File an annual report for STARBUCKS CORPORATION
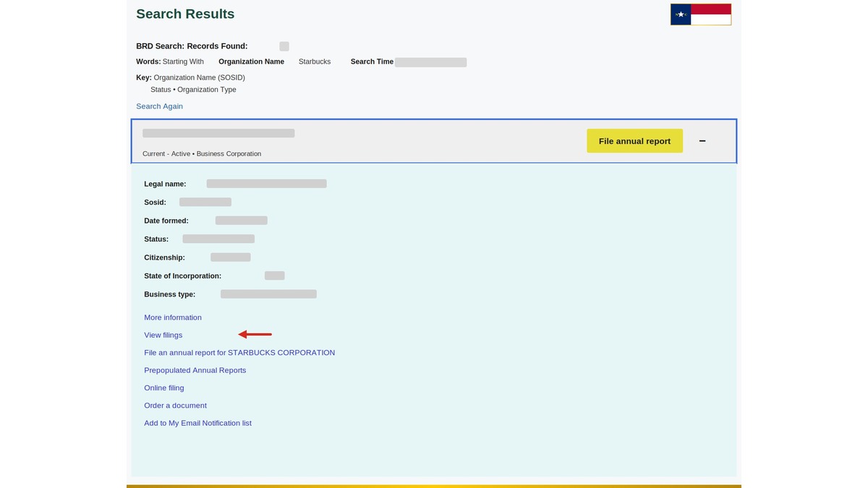 point(239,353)
